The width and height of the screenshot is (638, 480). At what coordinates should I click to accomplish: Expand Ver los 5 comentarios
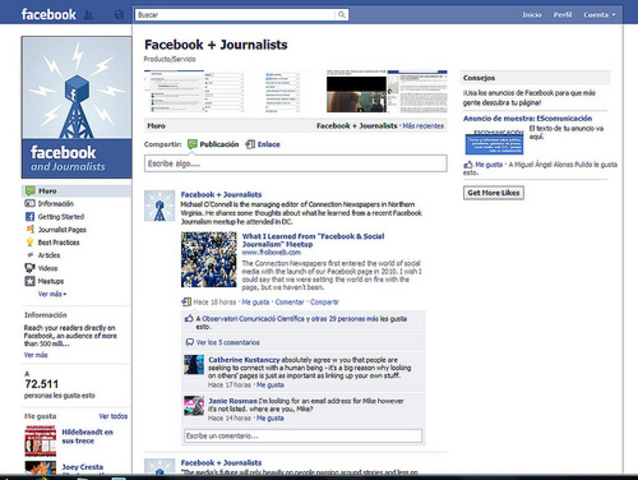coord(228,343)
